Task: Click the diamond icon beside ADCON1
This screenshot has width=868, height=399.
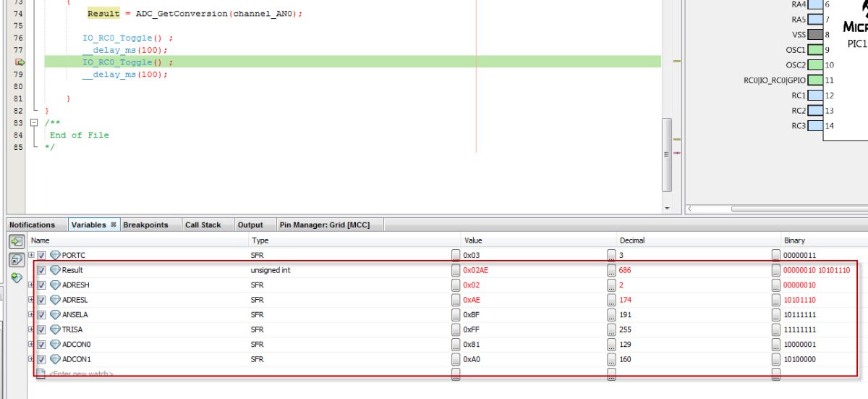Action: point(55,359)
